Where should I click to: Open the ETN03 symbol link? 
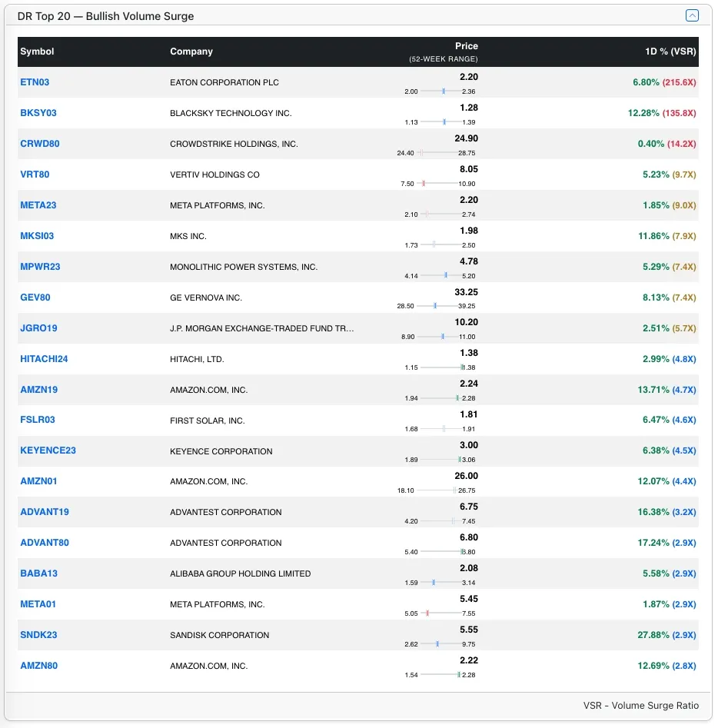click(35, 82)
